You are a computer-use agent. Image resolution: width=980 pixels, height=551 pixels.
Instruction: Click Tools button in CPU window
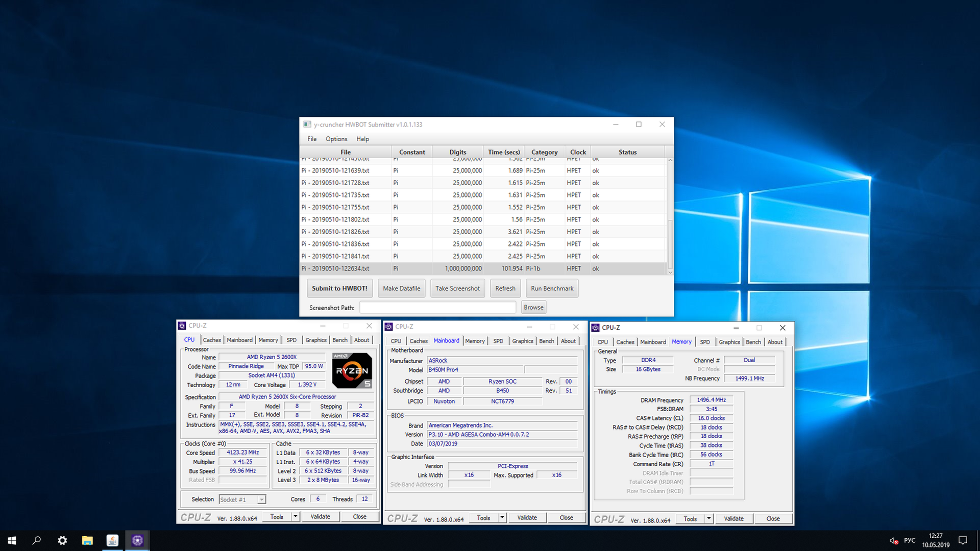pyautogui.click(x=277, y=517)
